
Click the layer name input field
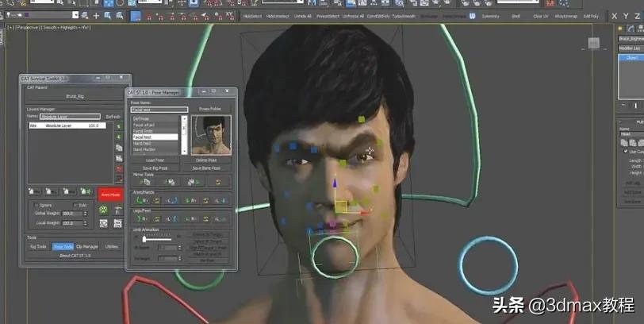[x=71, y=117]
